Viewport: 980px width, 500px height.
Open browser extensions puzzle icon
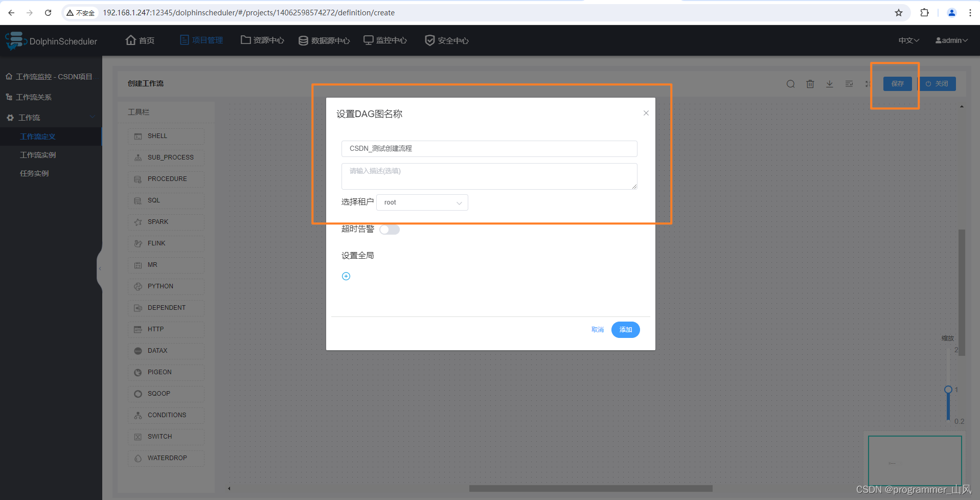924,13
